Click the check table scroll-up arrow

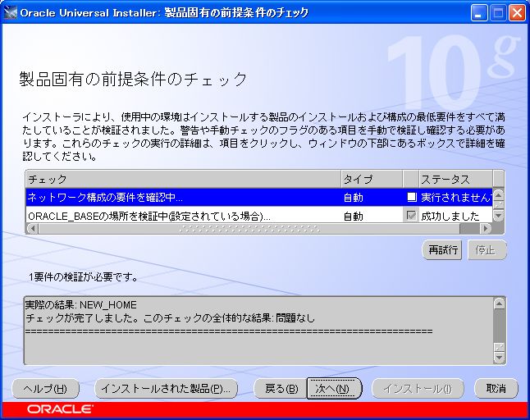499,194
